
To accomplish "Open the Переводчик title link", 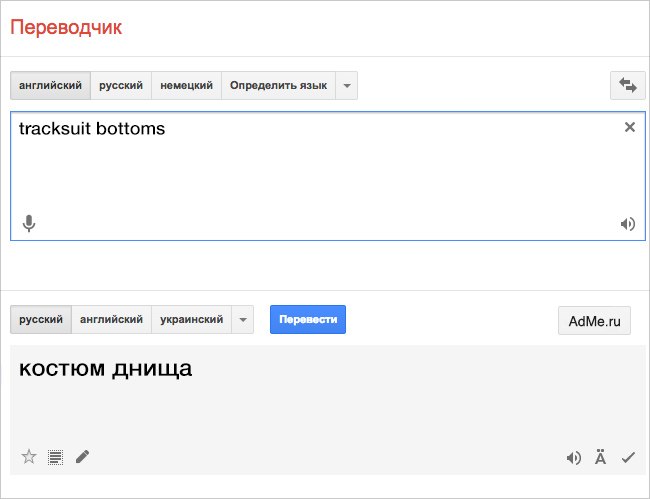I will pos(66,27).
